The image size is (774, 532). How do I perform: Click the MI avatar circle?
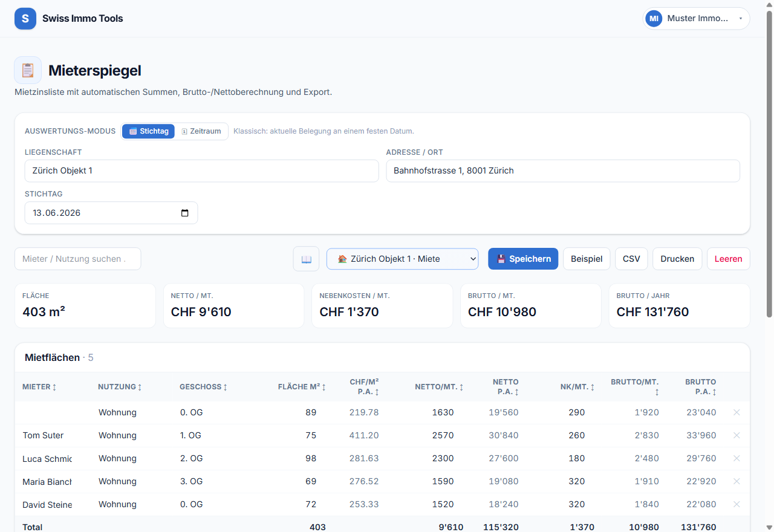654,19
